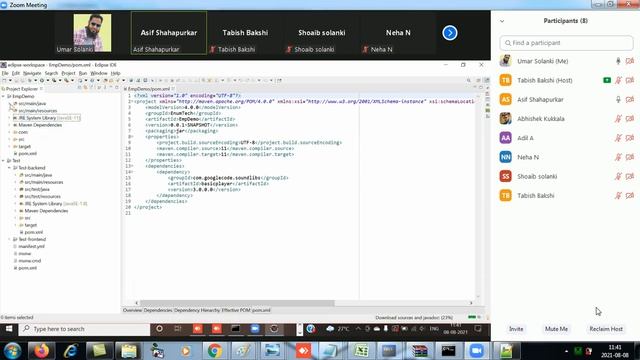The height and width of the screenshot is (360, 640).
Task: Click the microphone icon for Asif Shahapurkar
Action: coord(618,99)
